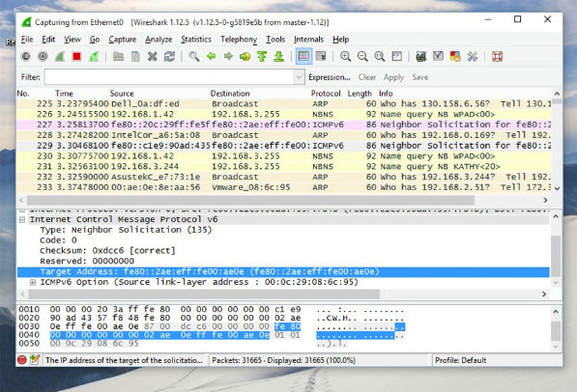Jump to last packet icon
The image size is (577, 392).
279,57
